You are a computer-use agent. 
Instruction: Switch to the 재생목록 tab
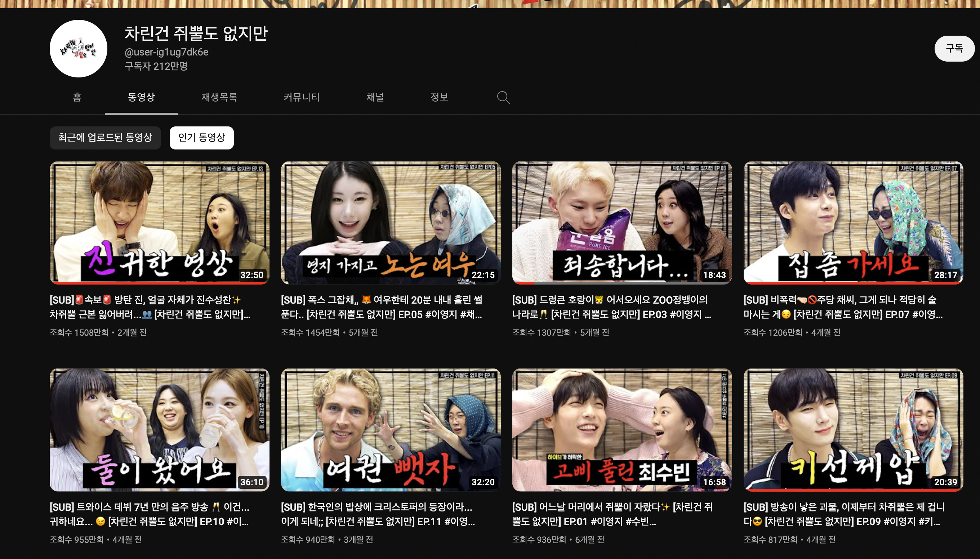tap(219, 97)
